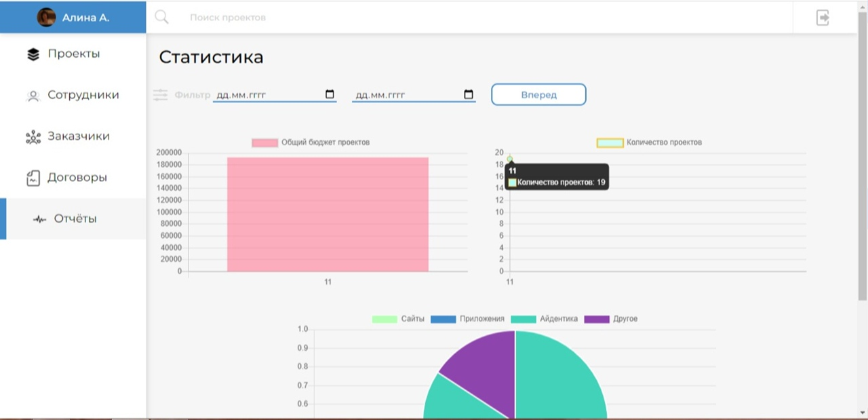Image resolution: width=868 pixels, height=420 pixels.
Task: Click the Сотрудники person icon
Action: pos(33,96)
